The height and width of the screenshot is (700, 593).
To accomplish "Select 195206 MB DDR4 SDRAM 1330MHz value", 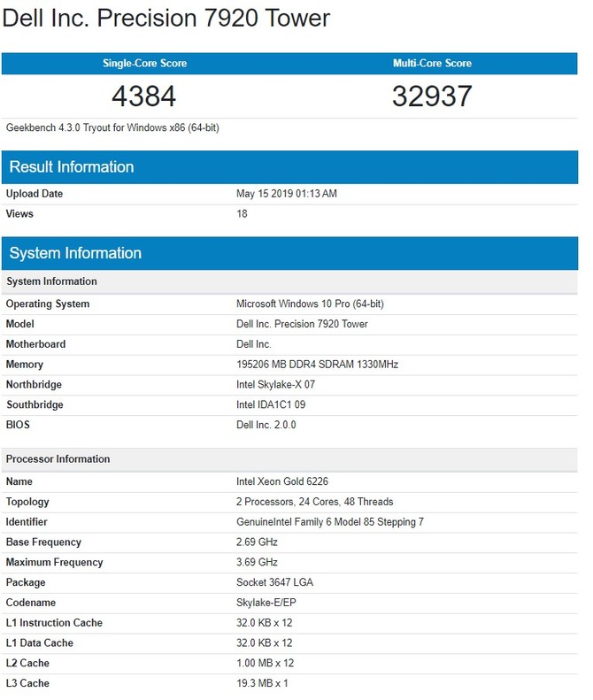I will click(317, 365).
